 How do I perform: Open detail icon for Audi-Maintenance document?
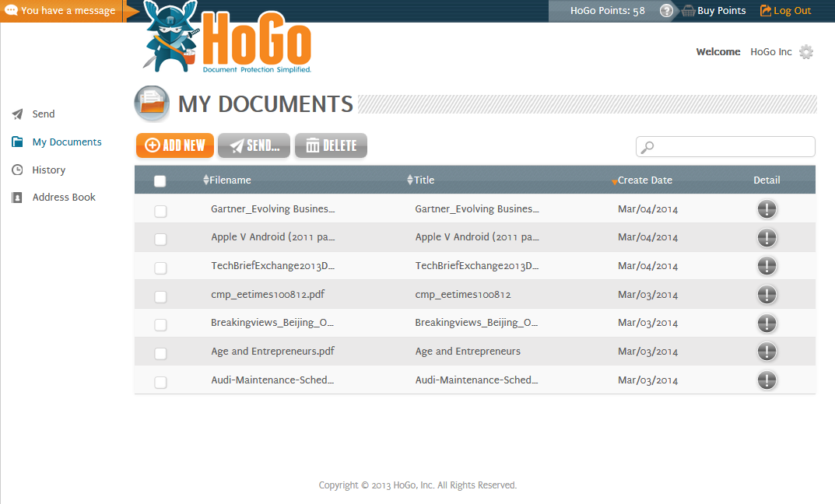coord(767,380)
